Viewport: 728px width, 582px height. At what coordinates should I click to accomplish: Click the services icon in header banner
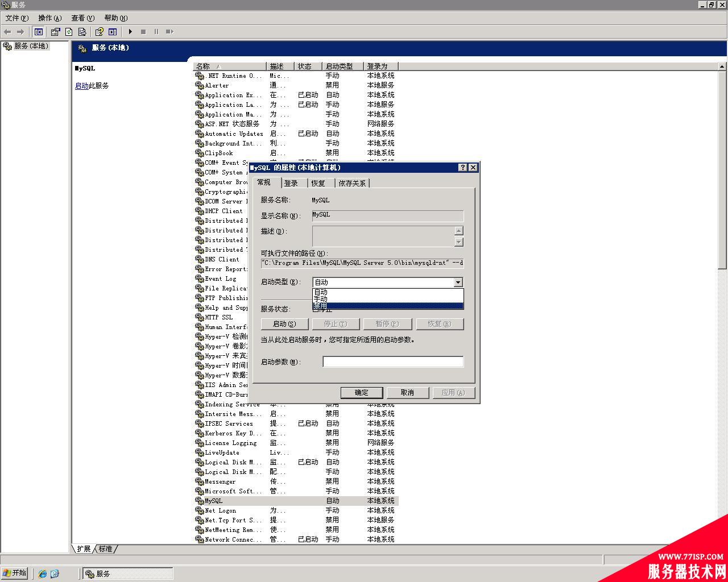point(82,48)
